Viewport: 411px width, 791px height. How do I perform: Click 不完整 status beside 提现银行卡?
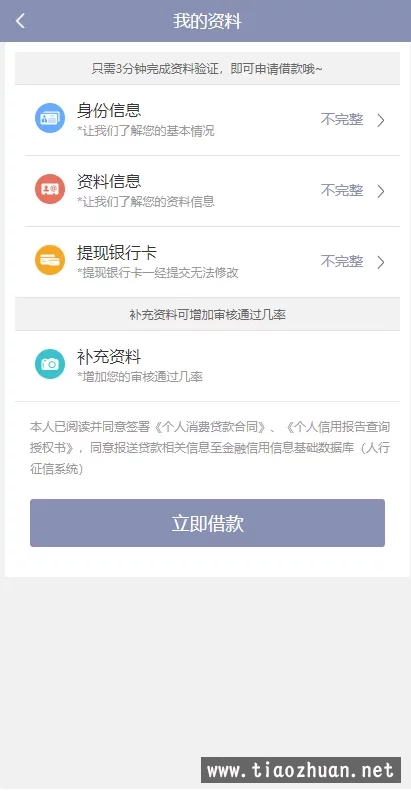click(342, 262)
